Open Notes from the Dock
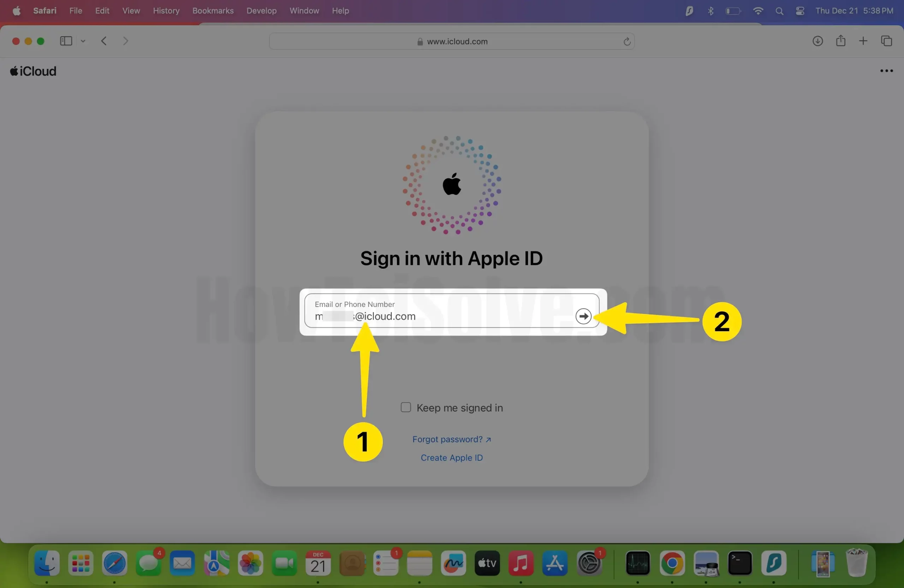Screen dimensions: 904x588 (419, 563)
